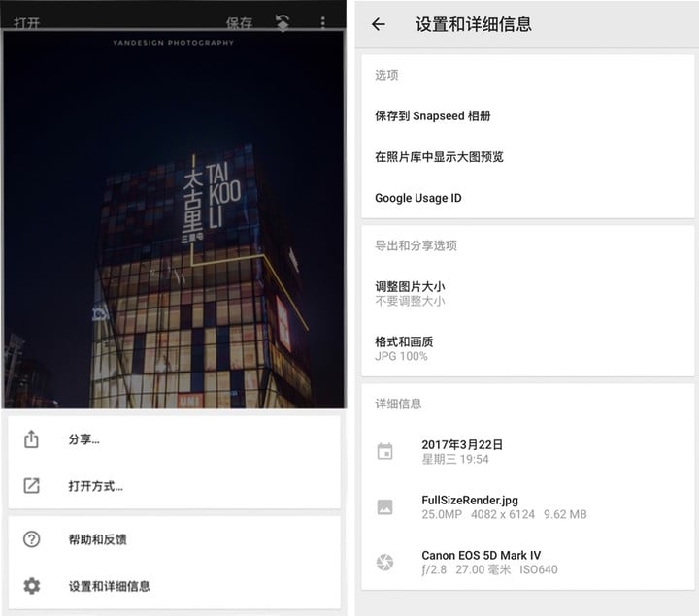Open the three-dot overflow menu
The image size is (699, 616).
[x=322, y=22]
